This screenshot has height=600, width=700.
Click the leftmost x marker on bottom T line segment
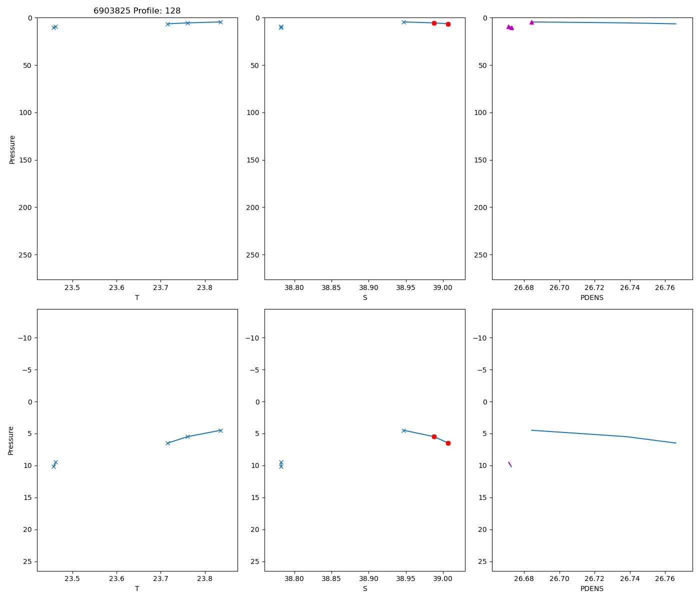tap(167, 443)
